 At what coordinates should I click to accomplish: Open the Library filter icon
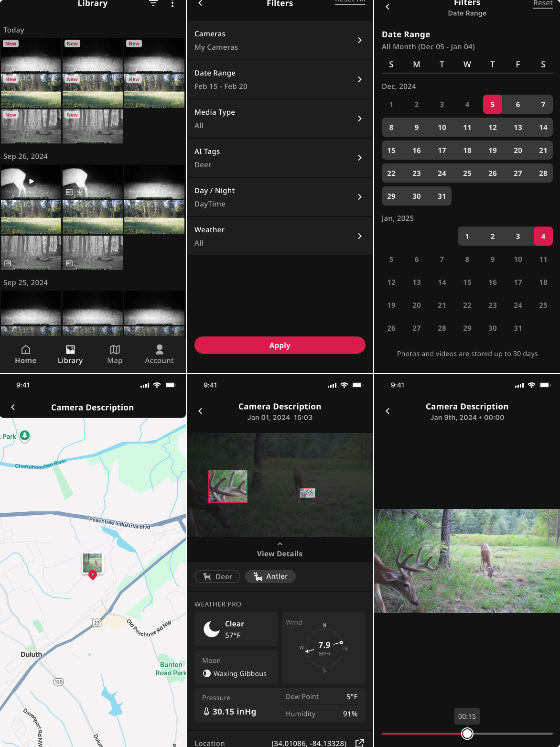[153, 3]
